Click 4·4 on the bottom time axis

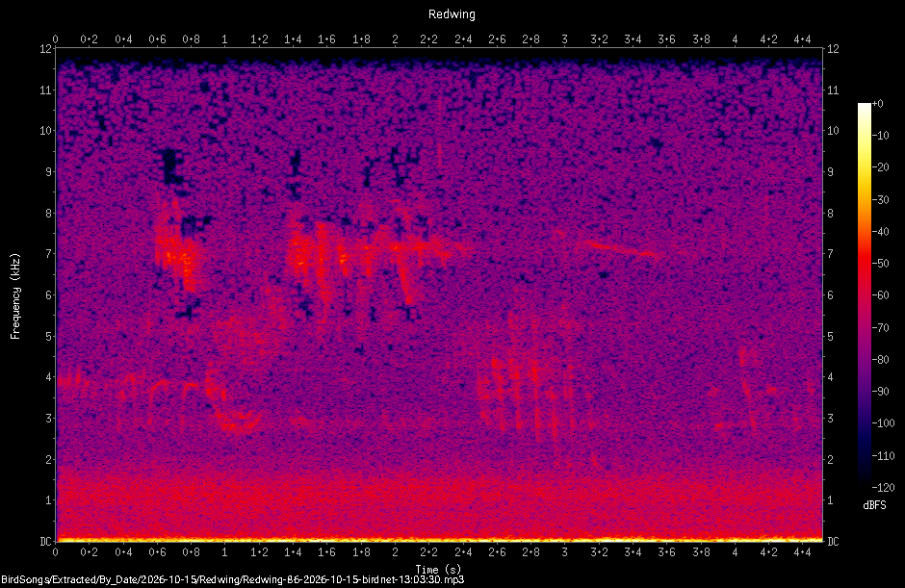(x=802, y=552)
